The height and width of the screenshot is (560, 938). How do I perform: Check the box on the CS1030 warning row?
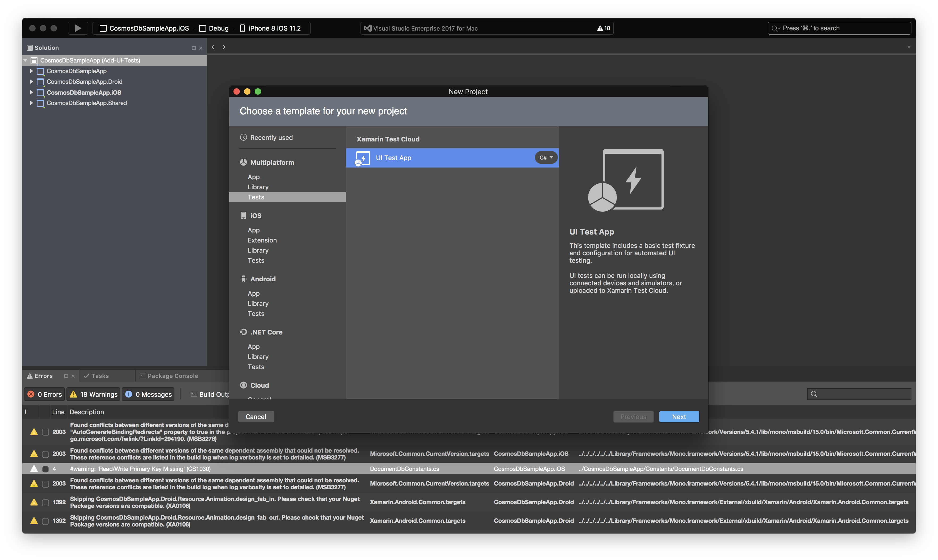(45, 469)
